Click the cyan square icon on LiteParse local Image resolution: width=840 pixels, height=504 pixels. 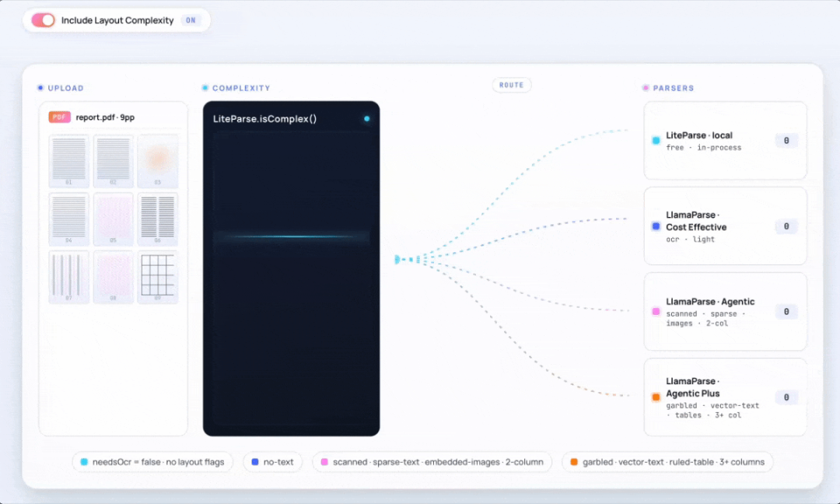click(656, 140)
